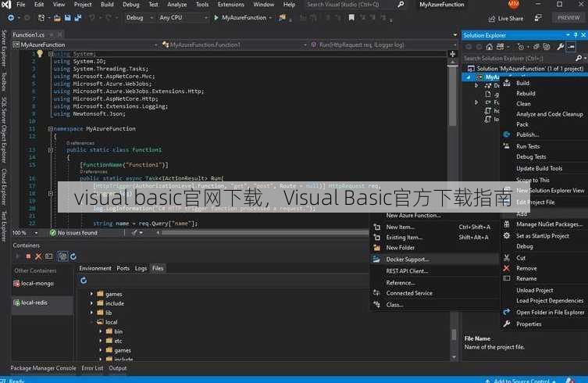Toggle Auto Hide pin on Solution Explorer
This screenshot has height=383, width=588.
tap(576, 35)
